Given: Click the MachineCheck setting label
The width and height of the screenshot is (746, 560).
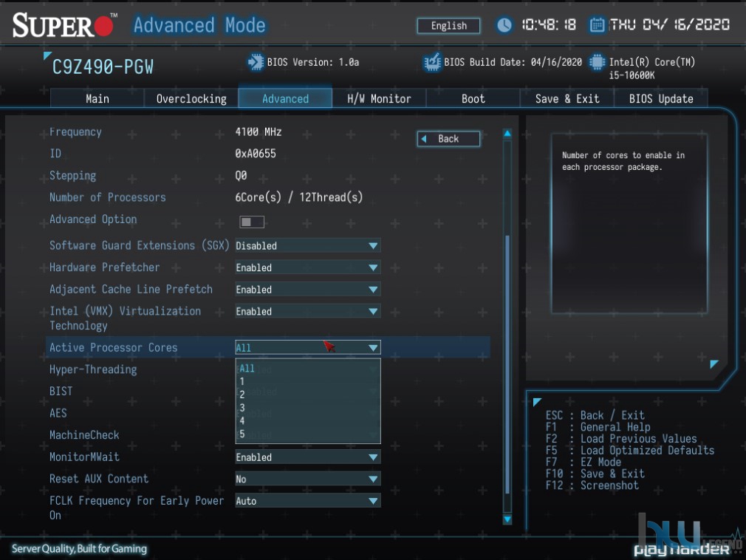Looking at the screenshot, I should coord(84,435).
